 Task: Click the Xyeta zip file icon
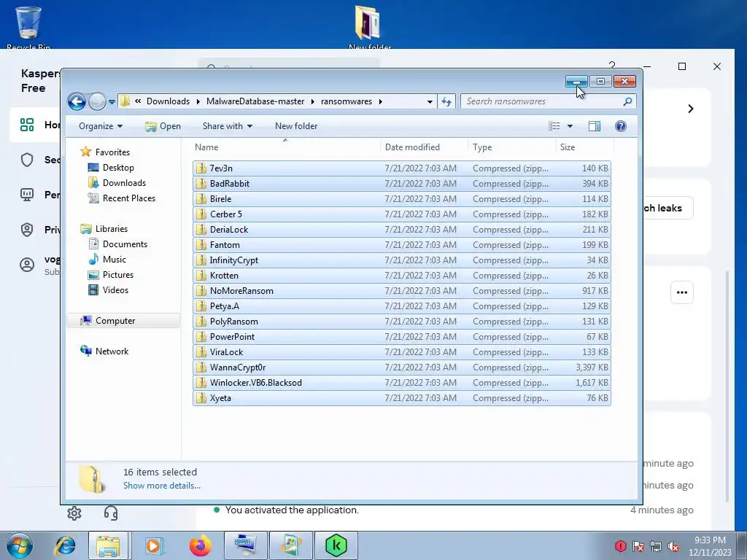(x=201, y=398)
